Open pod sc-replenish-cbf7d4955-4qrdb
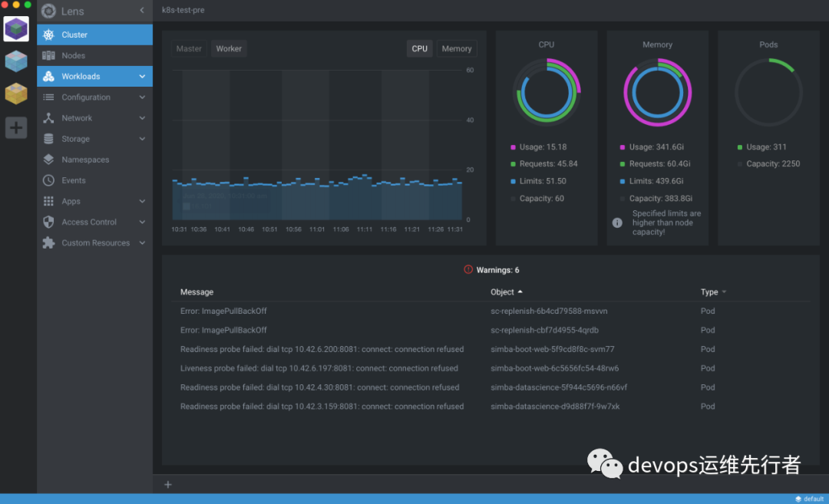Screen dimensions: 829x504 (544, 330)
